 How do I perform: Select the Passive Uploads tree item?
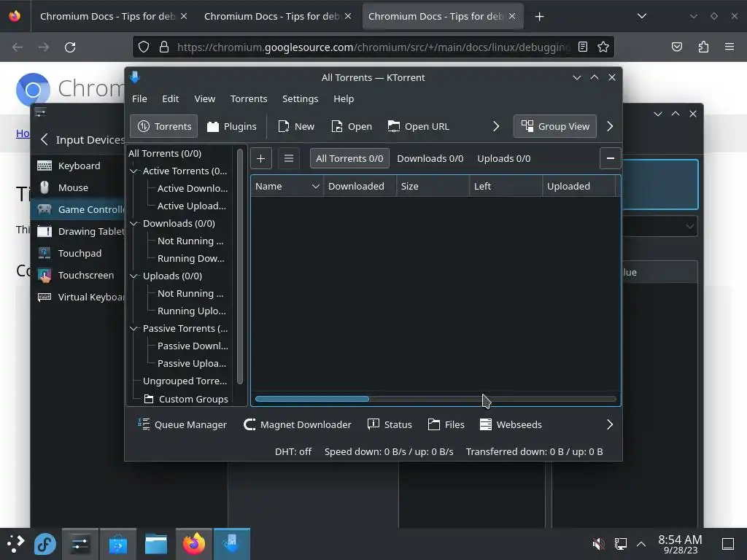pos(192,364)
